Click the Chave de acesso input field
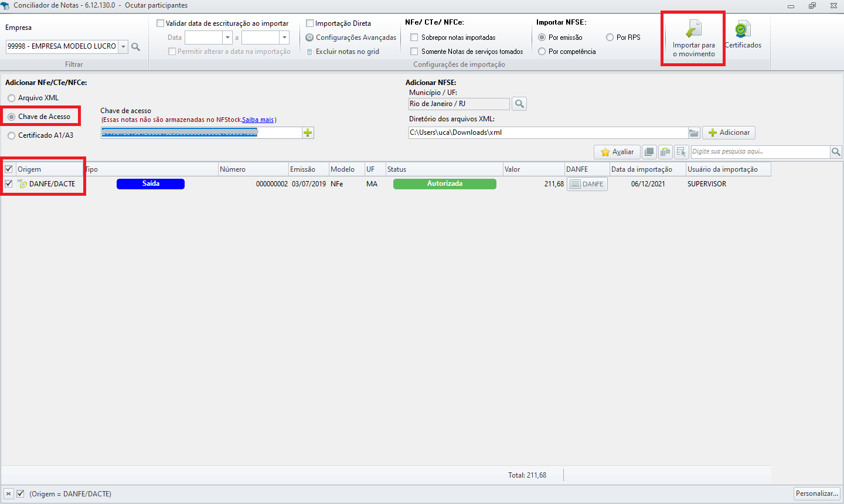Viewport: 844px width, 504px height. [x=202, y=133]
